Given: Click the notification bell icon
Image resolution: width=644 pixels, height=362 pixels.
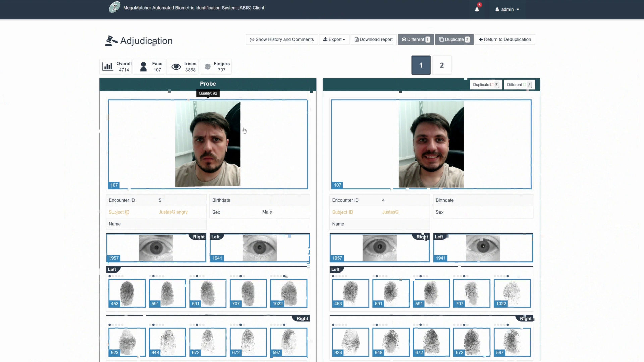Looking at the screenshot, I should [477, 9].
